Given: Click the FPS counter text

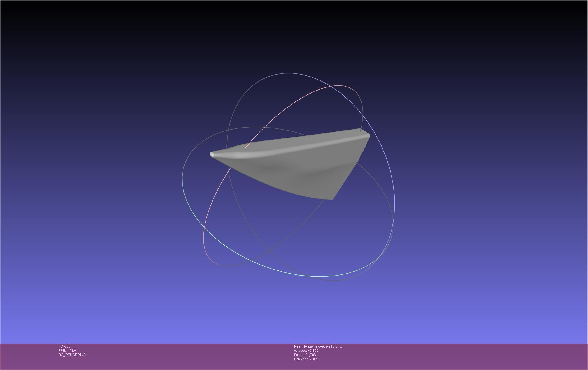Looking at the screenshot, I should click(x=67, y=351).
